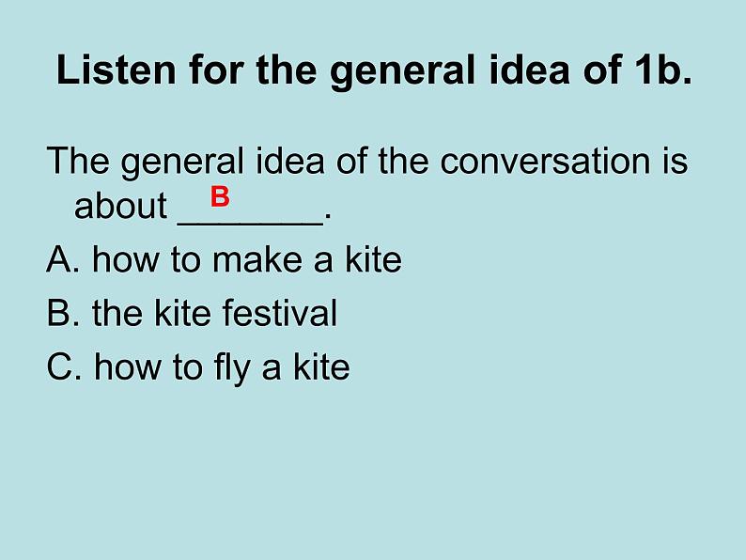The width and height of the screenshot is (746, 560).
Task: Click the word about before the blank
Action: (x=120, y=206)
